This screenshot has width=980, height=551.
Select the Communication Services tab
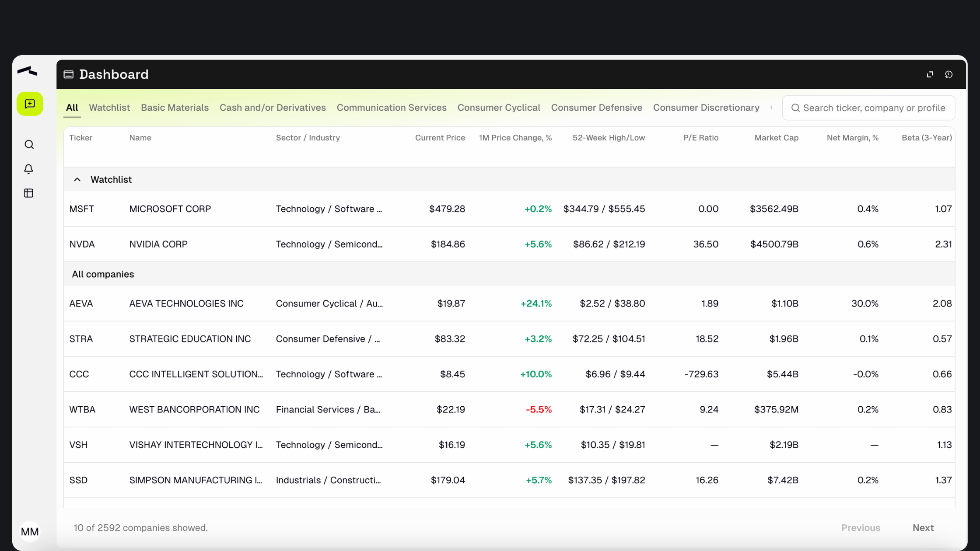click(x=392, y=108)
